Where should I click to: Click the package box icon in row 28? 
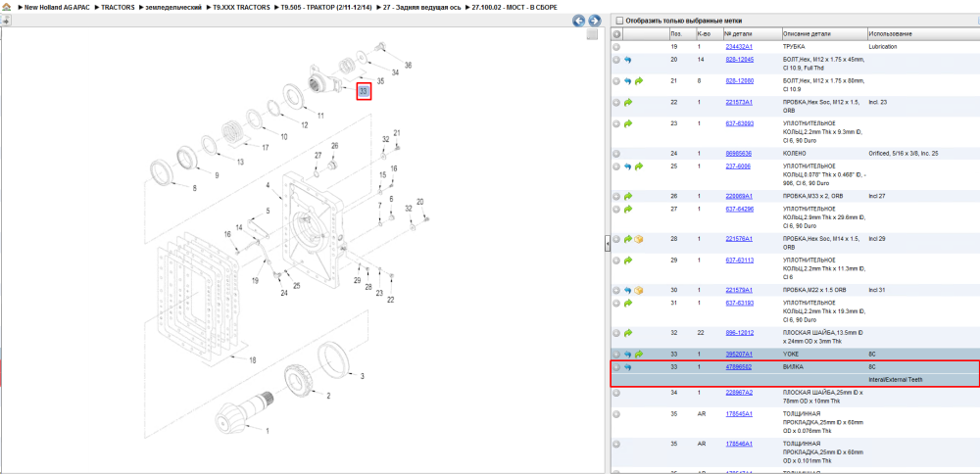click(x=639, y=239)
